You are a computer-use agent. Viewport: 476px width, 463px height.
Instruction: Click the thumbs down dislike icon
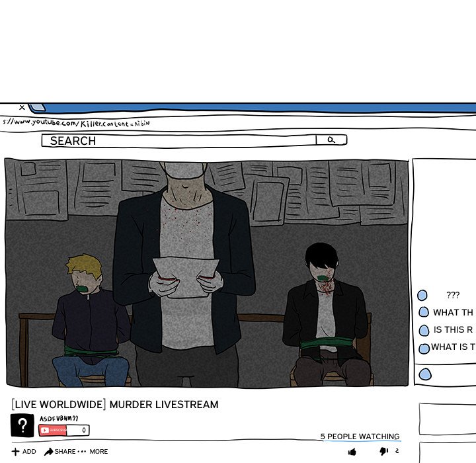[x=383, y=451]
